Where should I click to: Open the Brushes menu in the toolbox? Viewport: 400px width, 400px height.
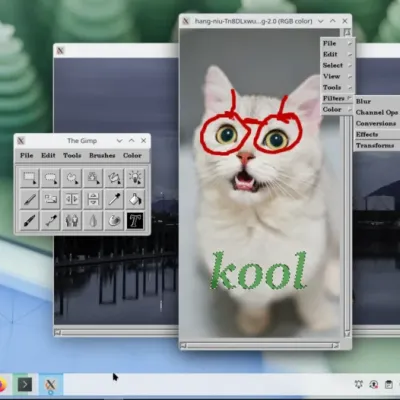(x=102, y=155)
